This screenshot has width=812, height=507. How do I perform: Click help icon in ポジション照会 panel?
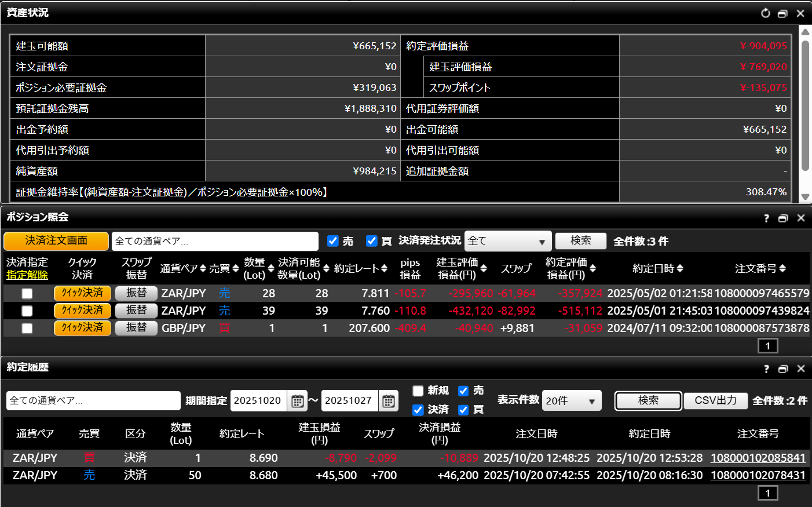[x=766, y=218]
